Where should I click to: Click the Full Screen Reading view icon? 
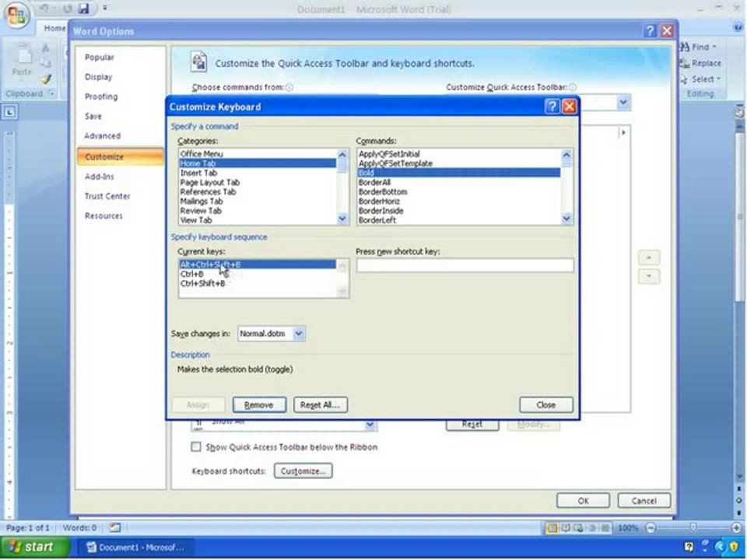[566, 527]
